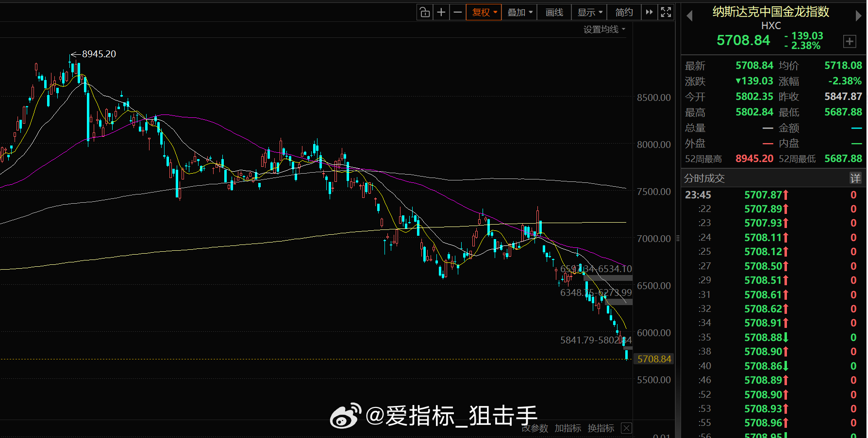This screenshot has width=868, height=438.
Task: Click the 6348.75-6273.99 gap label
Action: (596, 292)
